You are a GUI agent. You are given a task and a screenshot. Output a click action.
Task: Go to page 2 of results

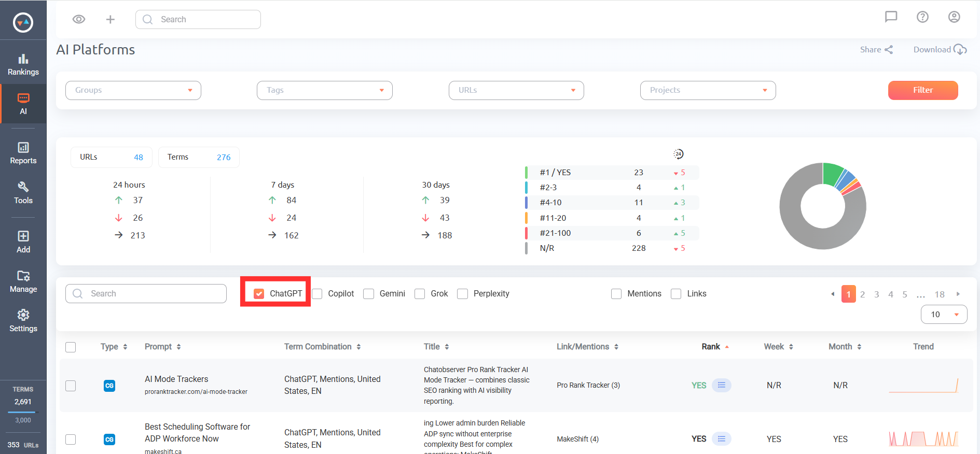(863, 294)
